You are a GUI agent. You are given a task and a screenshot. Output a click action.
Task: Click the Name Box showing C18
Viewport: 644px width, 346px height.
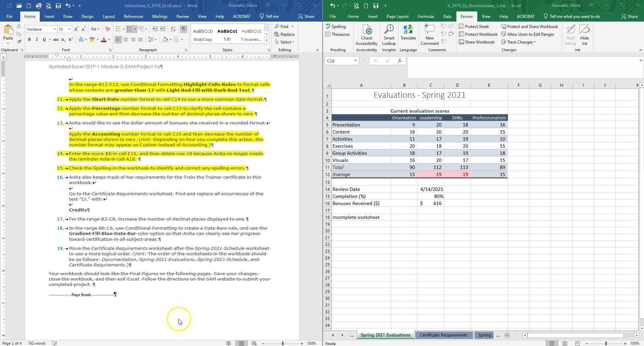(x=339, y=61)
